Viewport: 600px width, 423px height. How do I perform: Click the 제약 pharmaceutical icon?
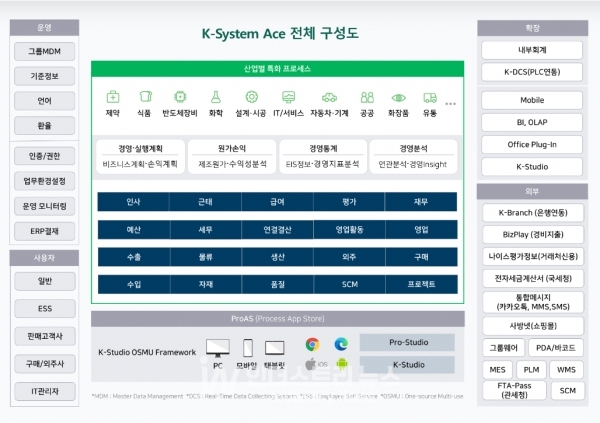112,97
